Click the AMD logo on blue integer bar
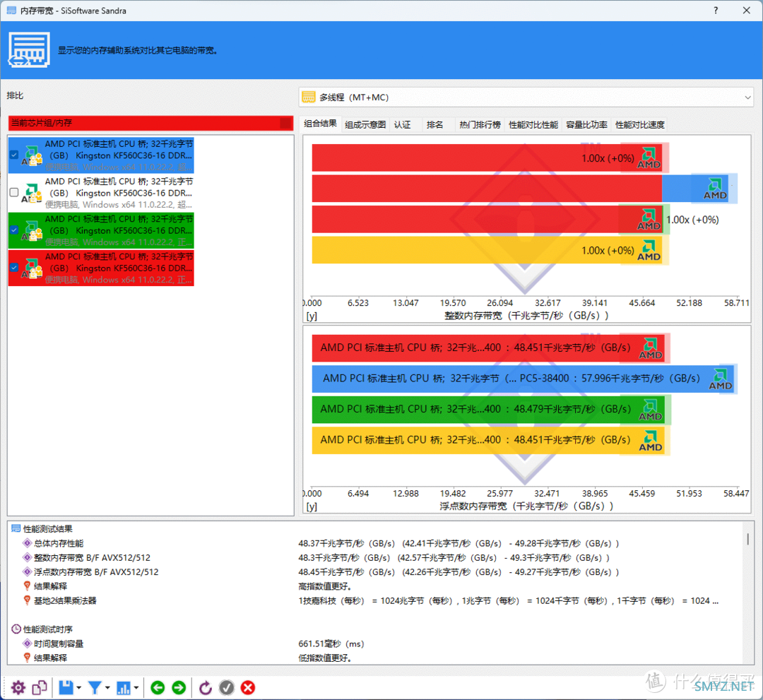Screen dimensions: 763x700 (715, 189)
